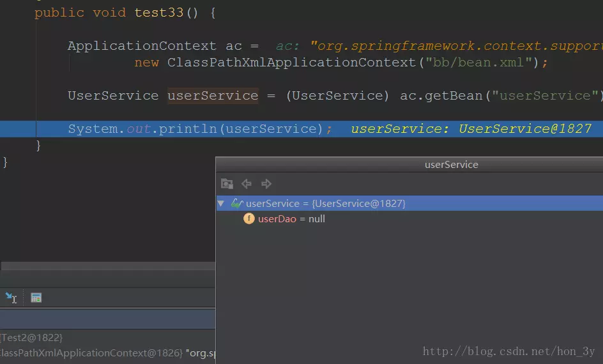Screen dimensions: 603x364
Task: Select the userService = {UserService@1827} row
Action: tap(409, 203)
